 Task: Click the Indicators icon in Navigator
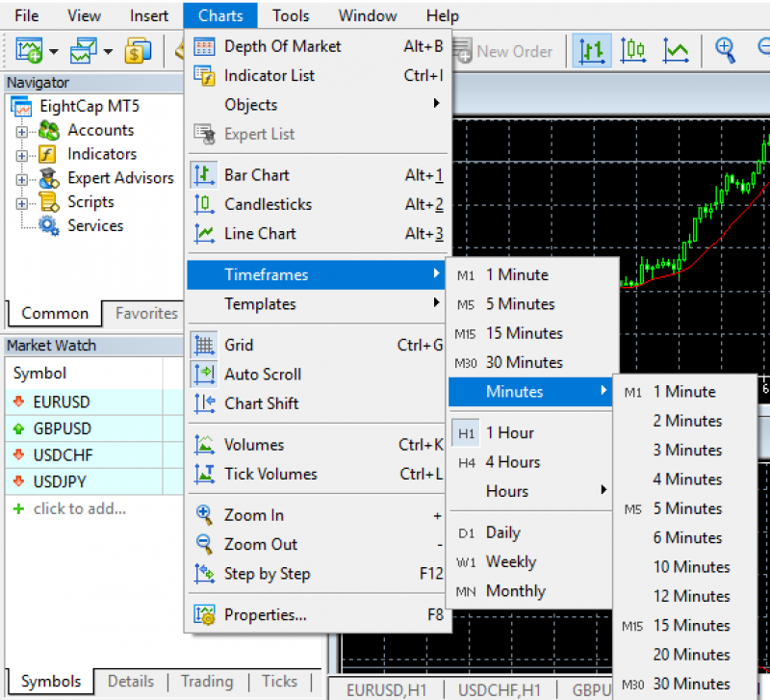(x=47, y=154)
